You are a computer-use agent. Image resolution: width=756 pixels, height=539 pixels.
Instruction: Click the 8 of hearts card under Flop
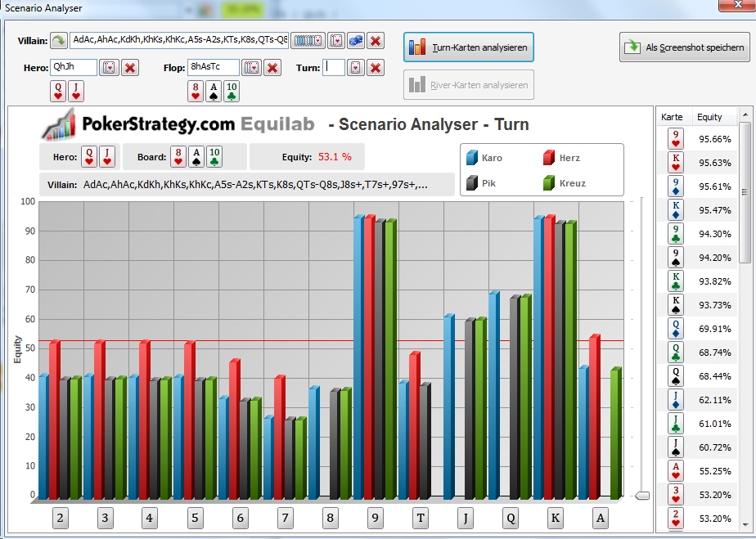click(196, 91)
